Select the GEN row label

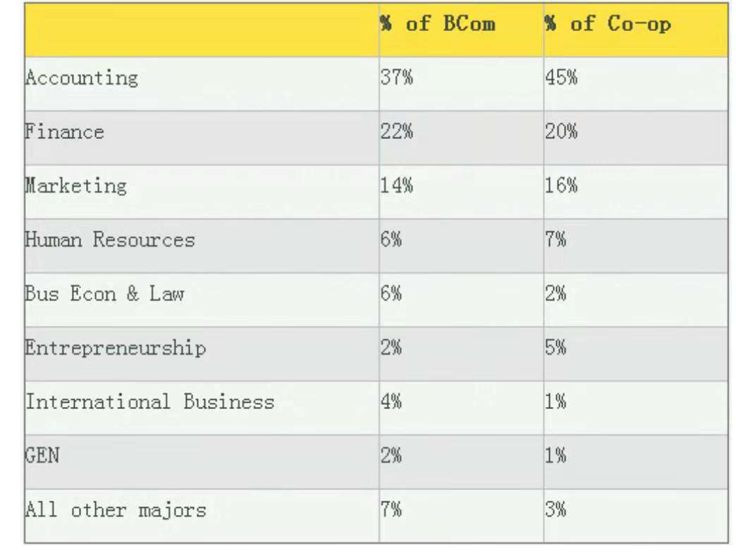point(42,456)
